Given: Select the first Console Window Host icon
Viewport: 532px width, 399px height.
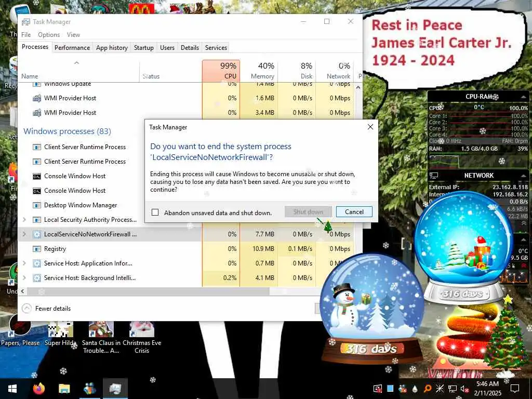Looking at the screenshot, I should (37, 176).
